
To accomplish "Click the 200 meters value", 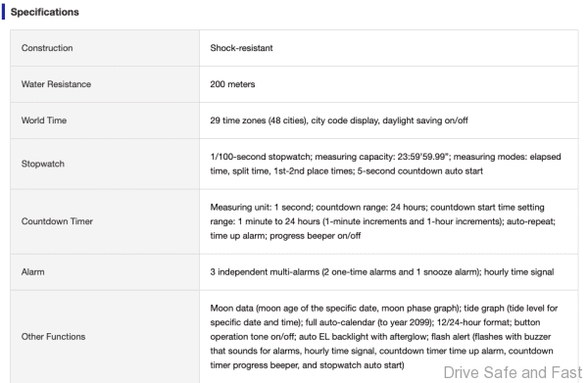I will (232, 84).
